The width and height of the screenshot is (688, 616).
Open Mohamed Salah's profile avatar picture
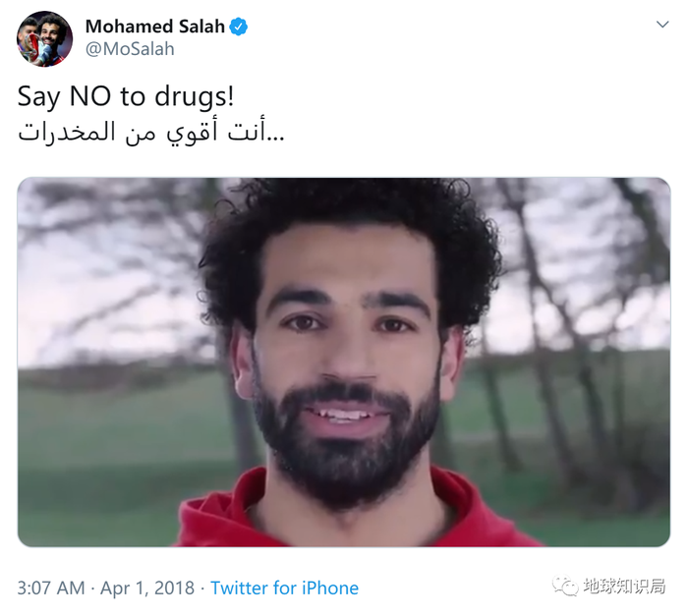[x=45, y=38]
